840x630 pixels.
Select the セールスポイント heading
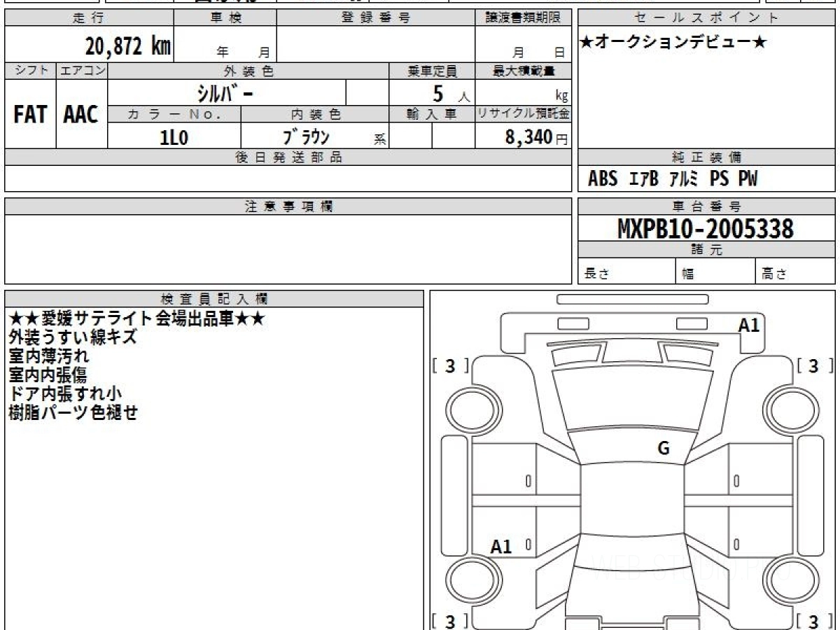click(x=707, y=18)
